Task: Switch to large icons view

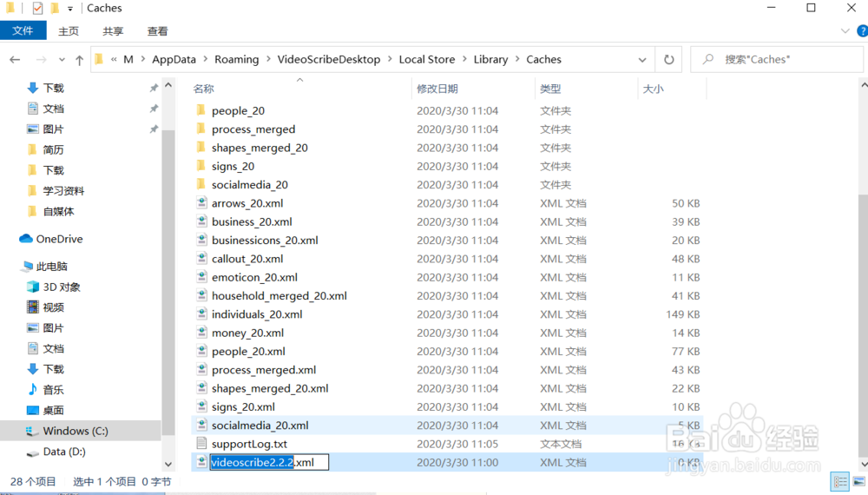Action: pos(859,482)
